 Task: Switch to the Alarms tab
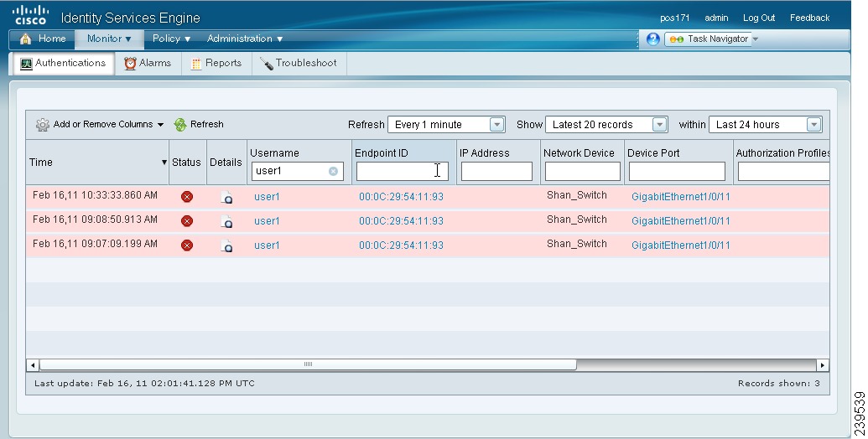(x=148, y=63)
